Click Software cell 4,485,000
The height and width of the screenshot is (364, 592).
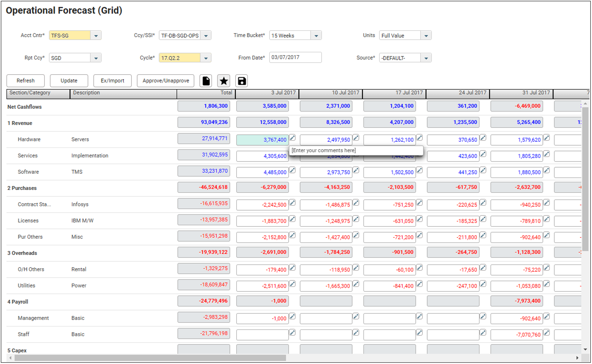point(262,172)
